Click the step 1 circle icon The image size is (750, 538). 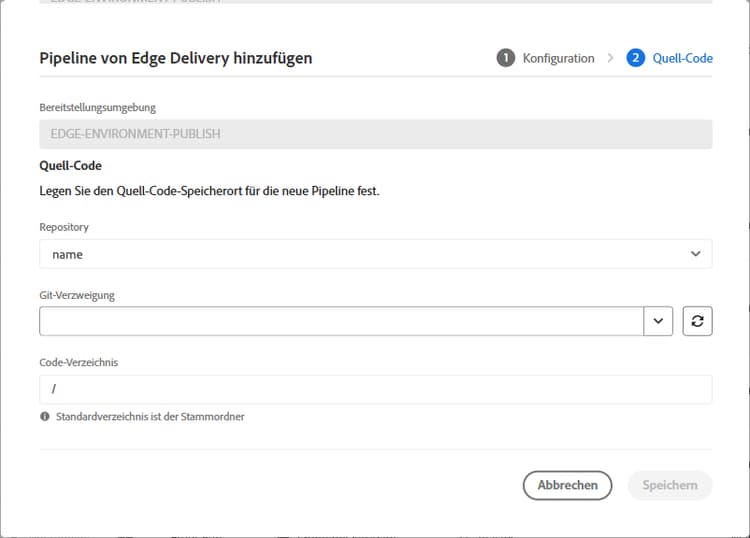[x=506, y=58]
